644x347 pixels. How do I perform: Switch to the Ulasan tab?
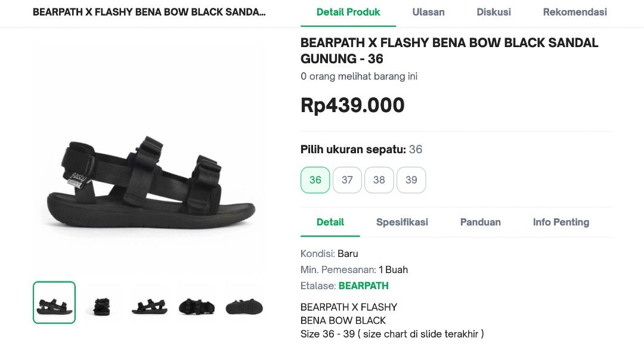(x=428, y=12)
